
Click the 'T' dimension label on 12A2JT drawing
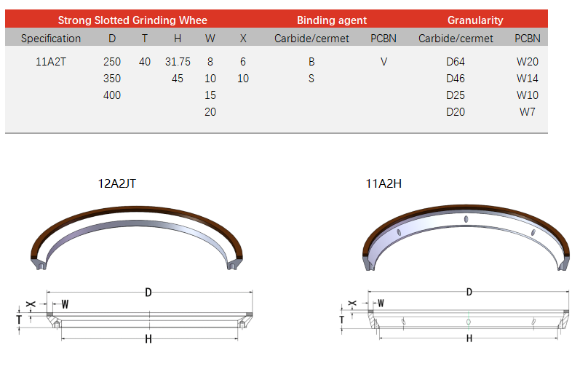19,320
